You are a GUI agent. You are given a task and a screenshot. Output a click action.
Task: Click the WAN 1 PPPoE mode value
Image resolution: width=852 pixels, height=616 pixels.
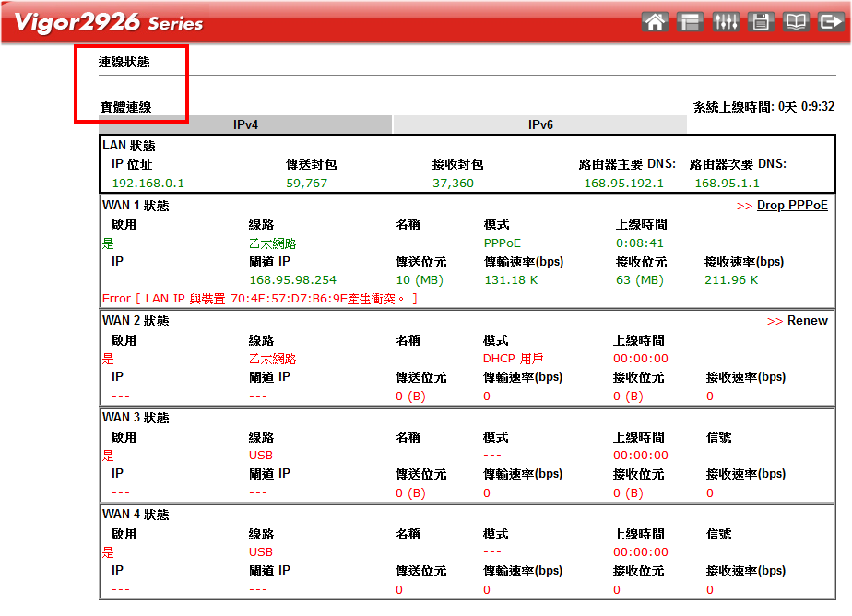[x=503, y=243]
